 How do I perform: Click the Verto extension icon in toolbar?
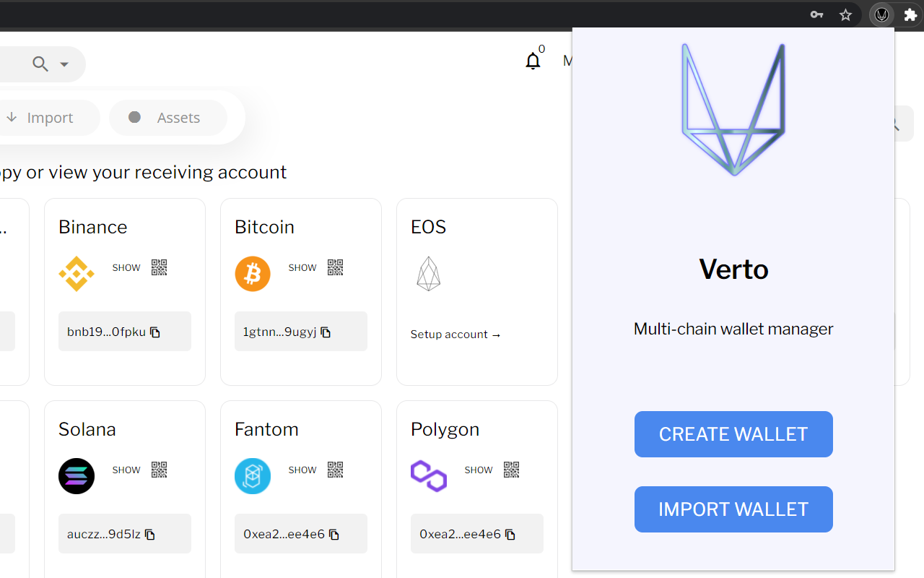881,14
